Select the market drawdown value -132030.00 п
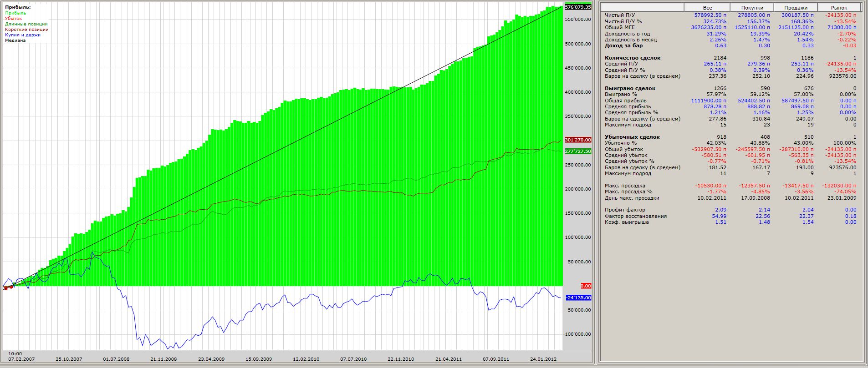Screen dimensions: 868x368 [839, 186]
